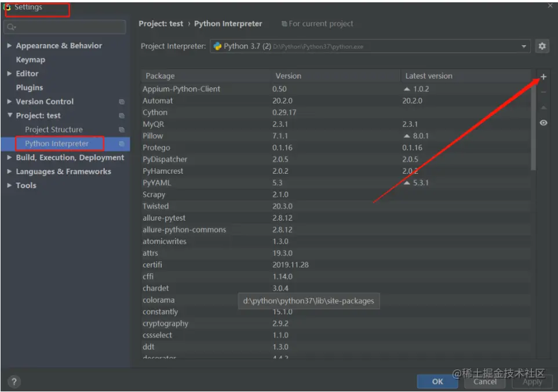Select the colorama package row
The image size is (558, 392).
335,300
